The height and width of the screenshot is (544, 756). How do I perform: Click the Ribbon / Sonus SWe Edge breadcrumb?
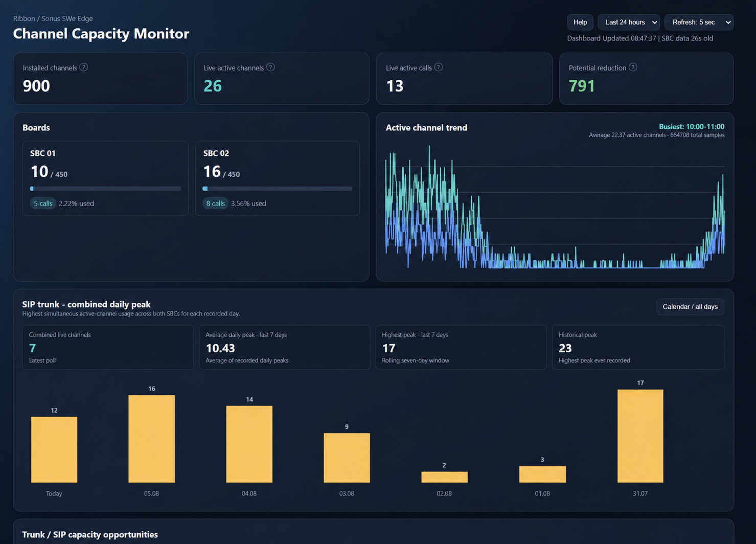(53, 18)
